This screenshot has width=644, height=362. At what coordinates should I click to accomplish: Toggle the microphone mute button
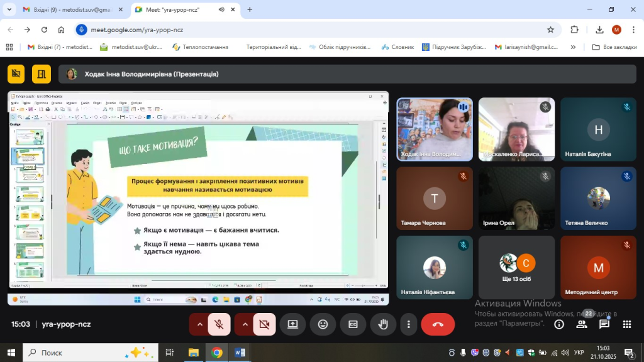click(219, 324)
